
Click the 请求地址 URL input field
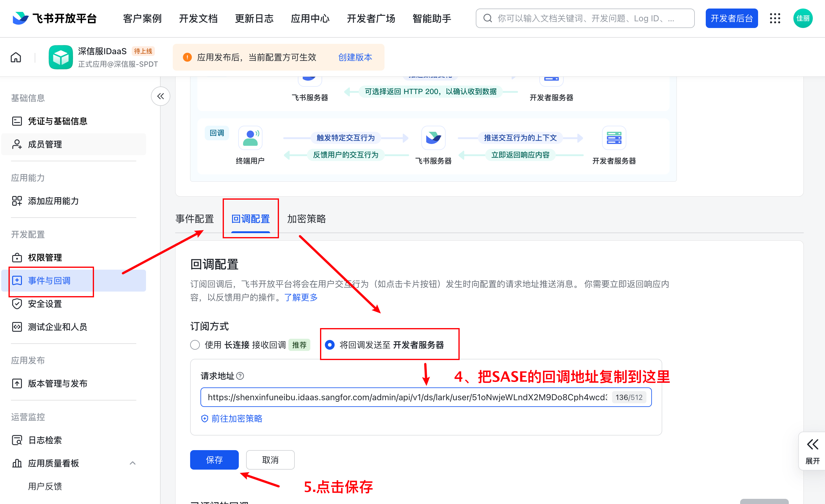tap(406, 397)
